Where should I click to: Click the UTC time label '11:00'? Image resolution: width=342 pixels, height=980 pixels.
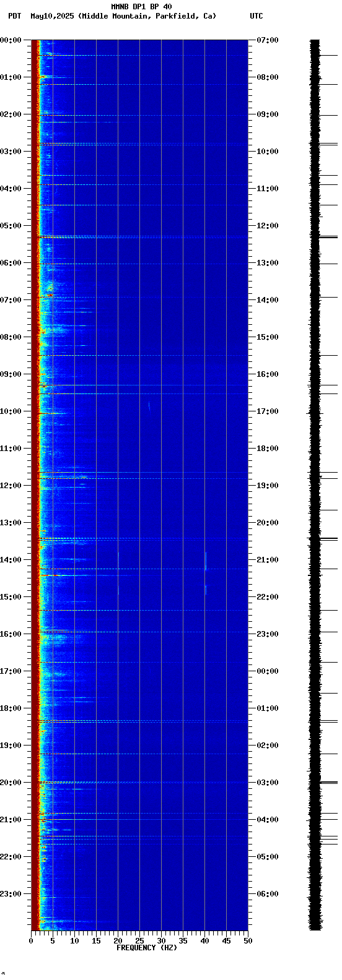(x=268, y=189)
